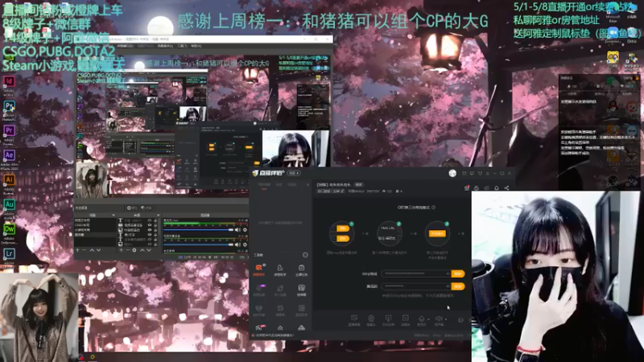Click the share icon in 直播伴侣 header
The image size is (644, 362).
pyautogui.click(x=506, y=188)
